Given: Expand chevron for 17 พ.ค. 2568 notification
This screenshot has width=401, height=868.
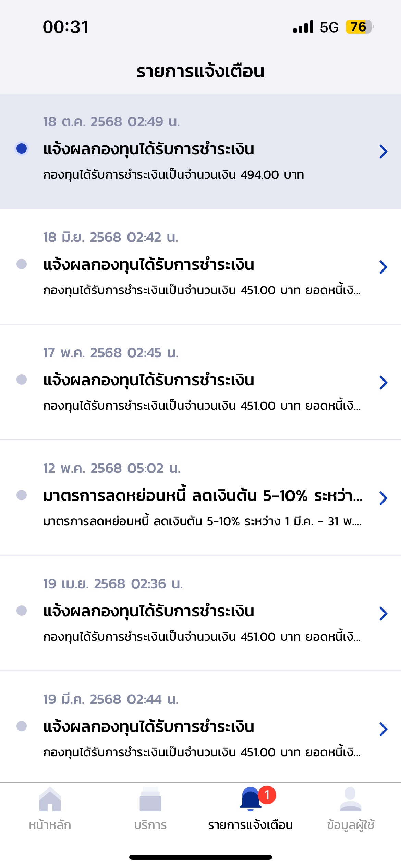Looking at the screenshot, I should click(x=383, y=383).
